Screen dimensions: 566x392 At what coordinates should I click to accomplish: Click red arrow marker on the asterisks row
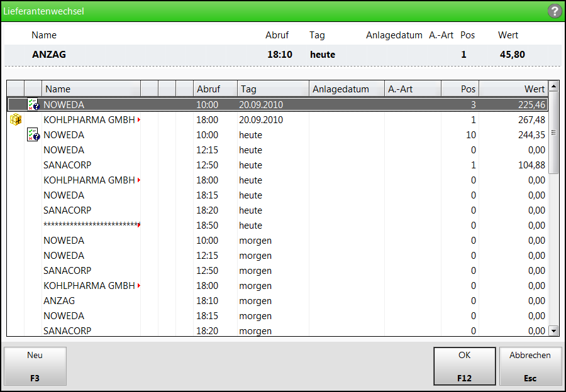pyautogui.click(x=139, y=225)
